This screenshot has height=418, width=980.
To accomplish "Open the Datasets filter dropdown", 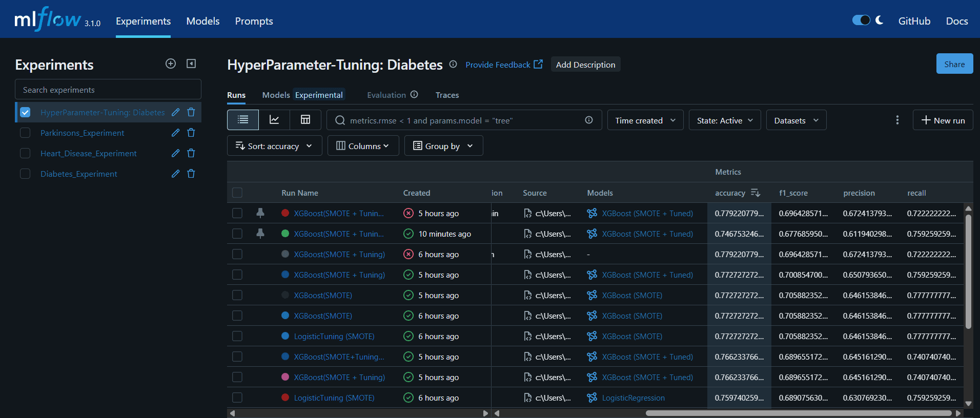I will tap(797, 120).
